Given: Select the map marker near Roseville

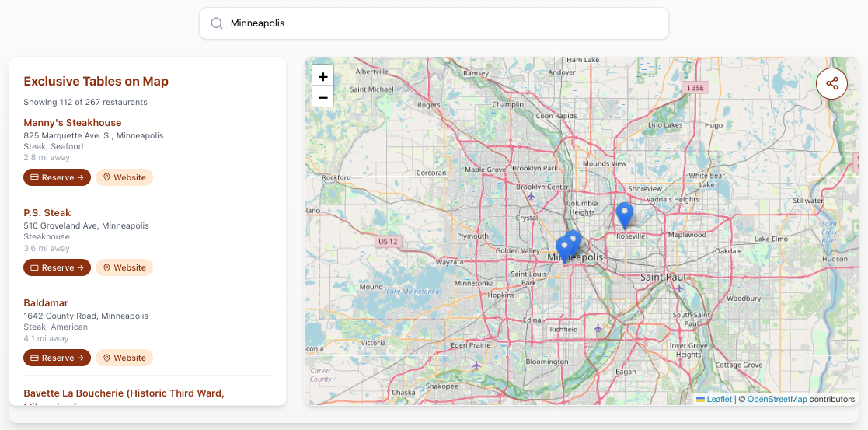Looking at the screenshot, I should click(624, 214).
